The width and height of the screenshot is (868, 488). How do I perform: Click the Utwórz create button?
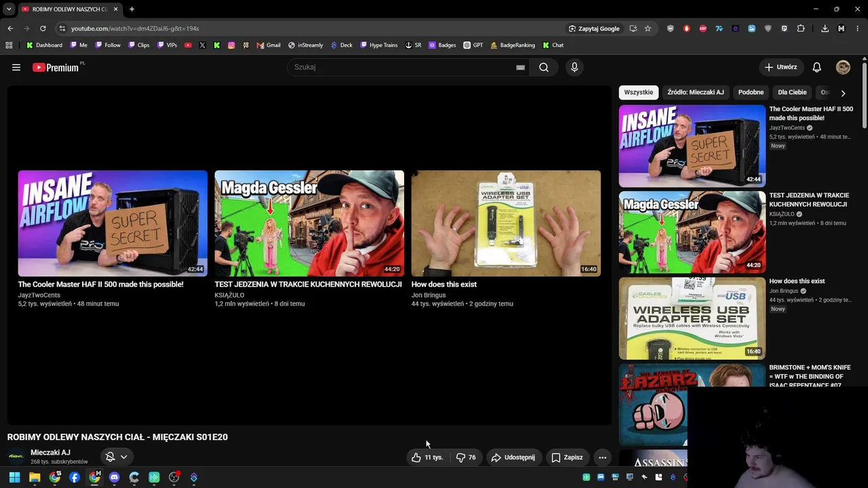pyautogui.click(x=781, y=67)
